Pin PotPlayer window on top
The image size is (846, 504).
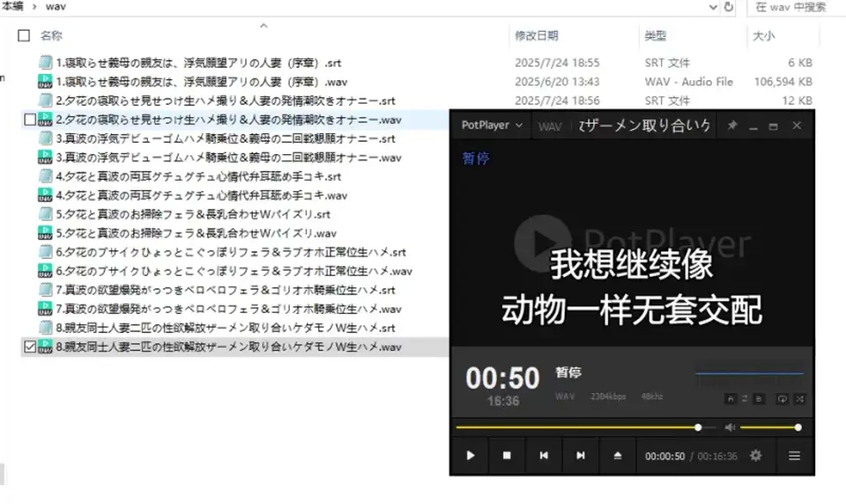click(x=731, y=125)
